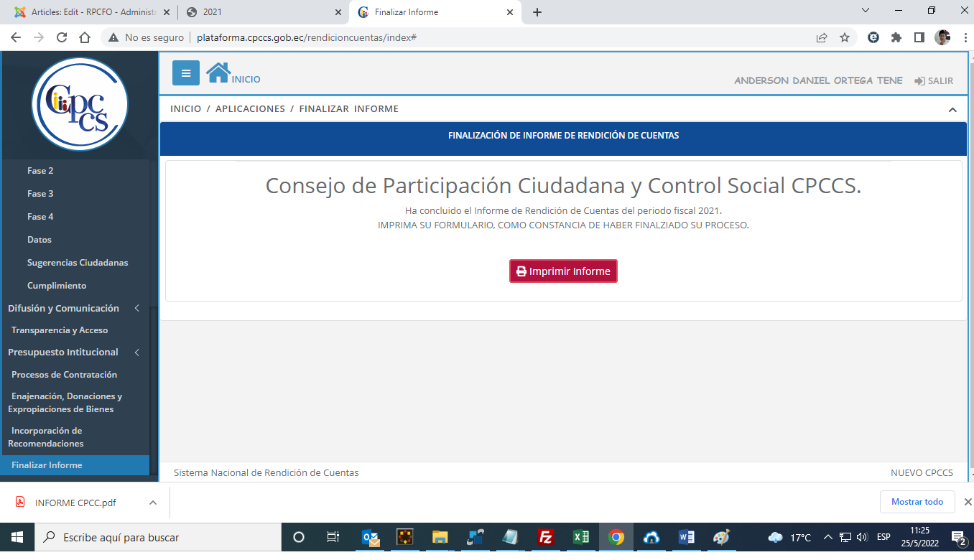Click the Imprimir Informe button
Image resolution: width=974 pixels, height=560 pixels.
(x=563, y=271)
